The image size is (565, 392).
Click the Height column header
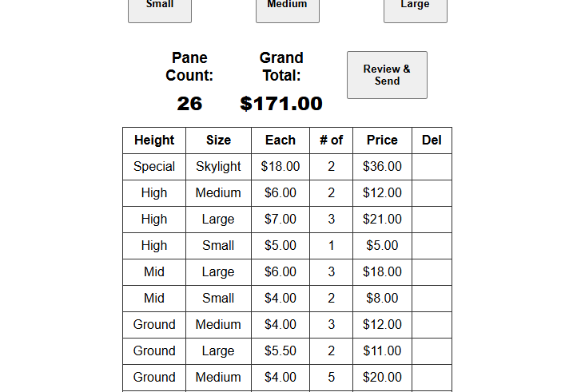tap(154, 141)
